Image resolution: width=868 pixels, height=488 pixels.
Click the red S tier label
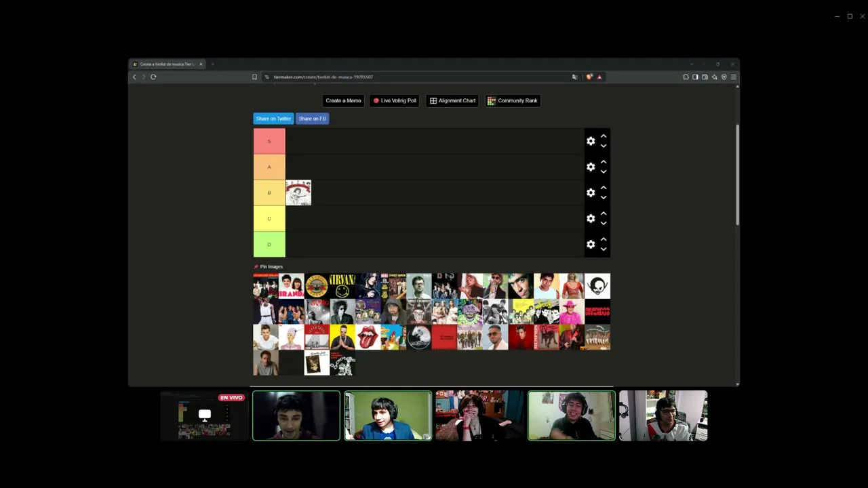(269, 141)
